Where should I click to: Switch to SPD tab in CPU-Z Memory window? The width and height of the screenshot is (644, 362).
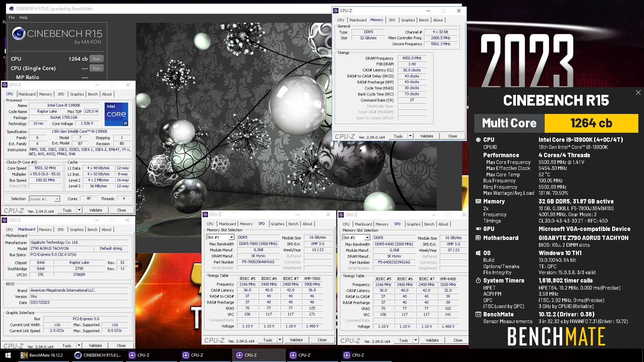point(392,20)
